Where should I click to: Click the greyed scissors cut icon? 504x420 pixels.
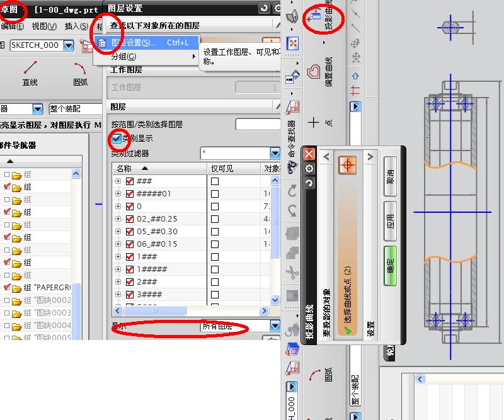pos(292,272)
